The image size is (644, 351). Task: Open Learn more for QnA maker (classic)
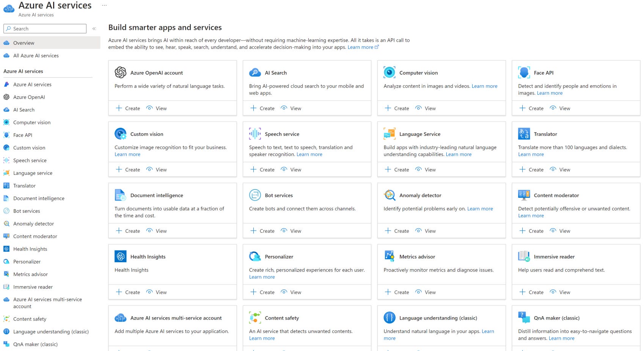(x=561, y=338)
